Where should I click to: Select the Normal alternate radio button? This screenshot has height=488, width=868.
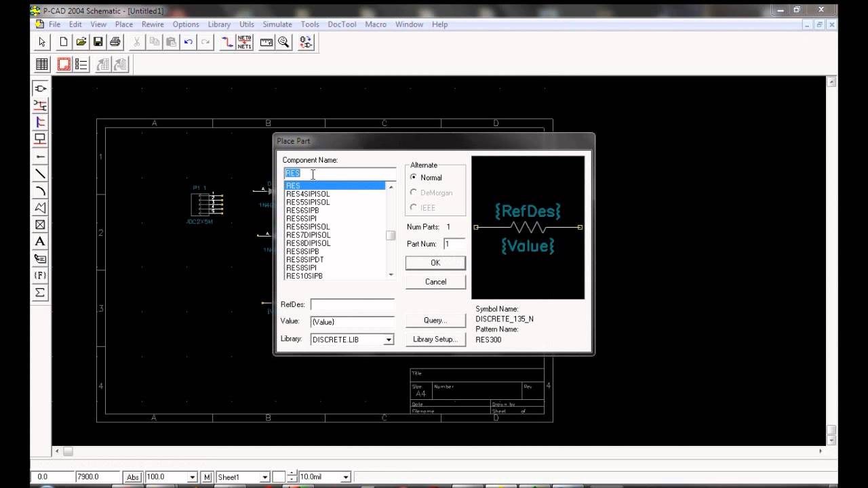tap(414, 177)
